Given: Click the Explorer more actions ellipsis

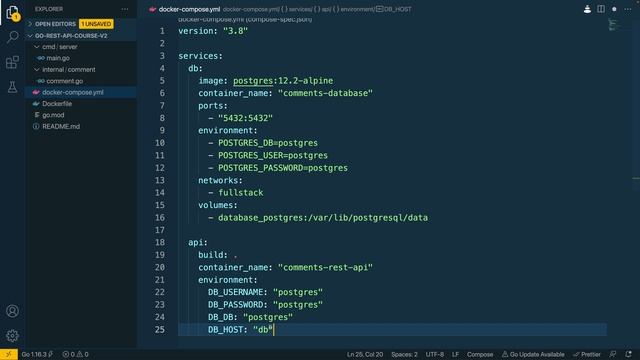Looking at the screenshot, I should tap(124, 9).
